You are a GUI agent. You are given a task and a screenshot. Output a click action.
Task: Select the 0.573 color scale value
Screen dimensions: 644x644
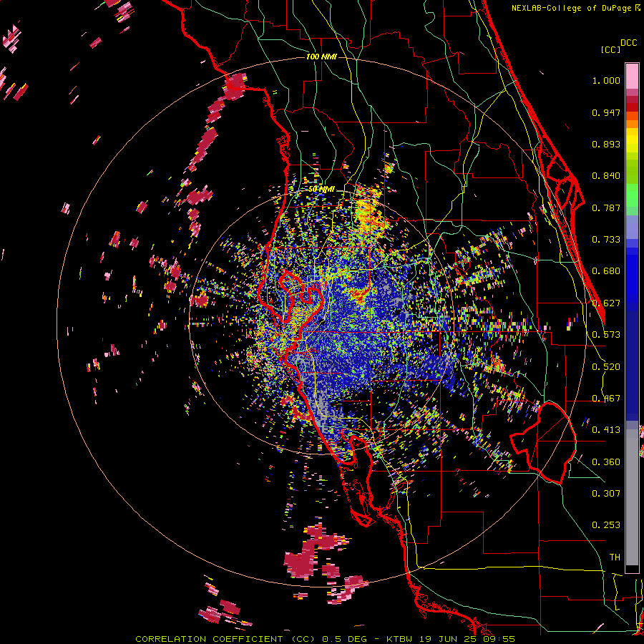pos(606,335)
